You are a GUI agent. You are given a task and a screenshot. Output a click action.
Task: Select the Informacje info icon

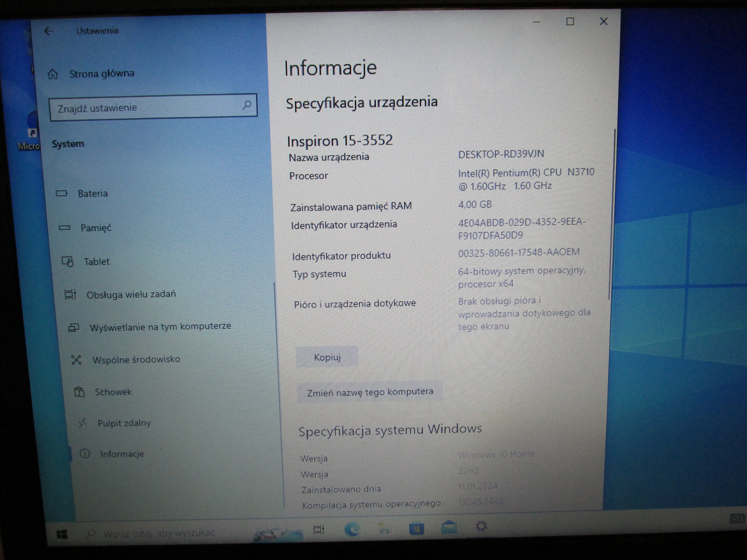[x=85, y=454]
